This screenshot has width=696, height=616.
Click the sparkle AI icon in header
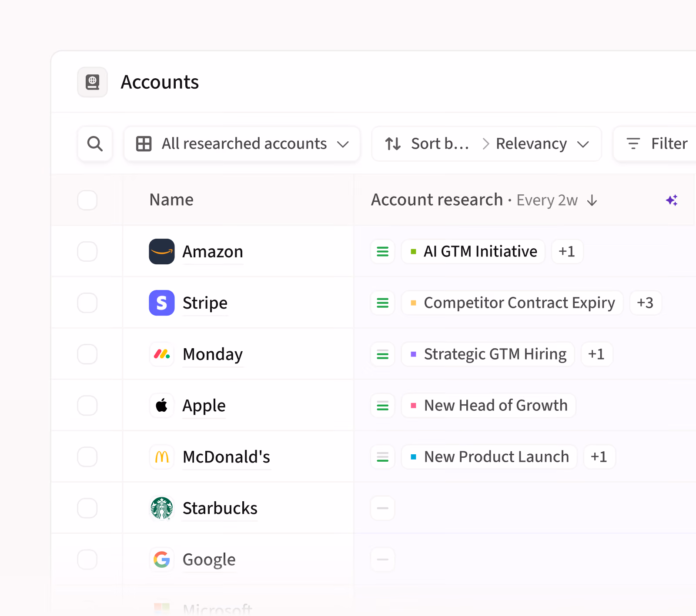point(672,200)
